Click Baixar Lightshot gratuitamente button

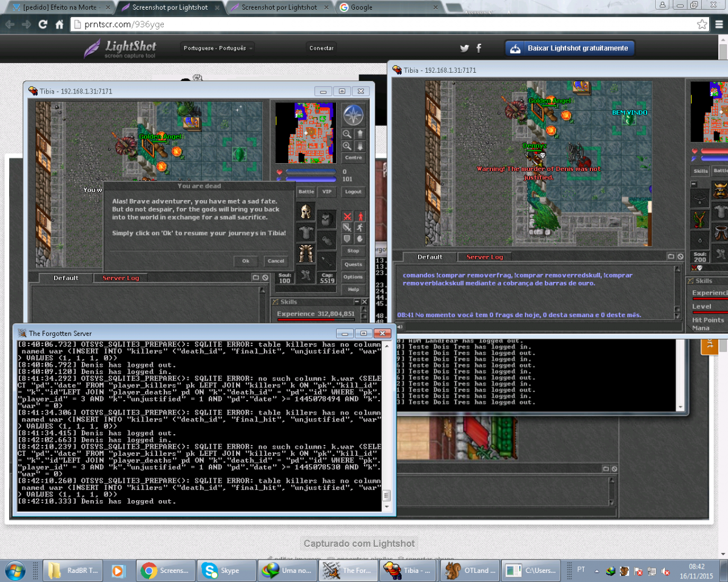(570, 48)
